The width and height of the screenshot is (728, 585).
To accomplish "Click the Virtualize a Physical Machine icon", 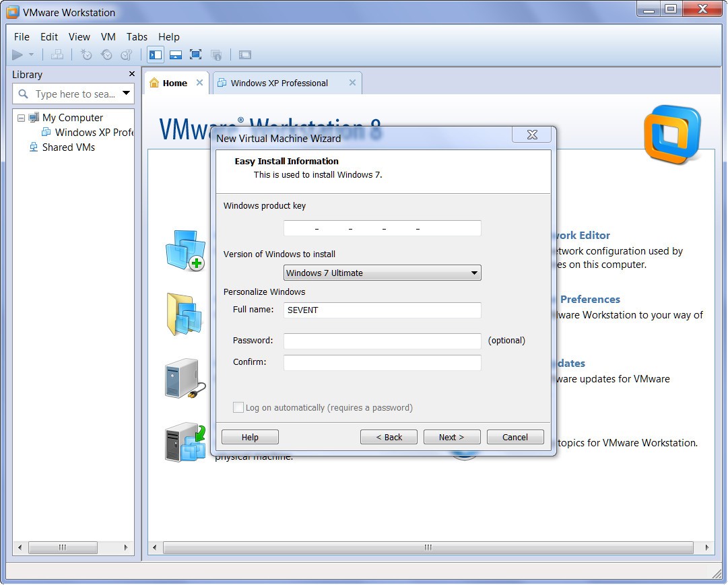I will pyautogui.click(x=185, y=442).
